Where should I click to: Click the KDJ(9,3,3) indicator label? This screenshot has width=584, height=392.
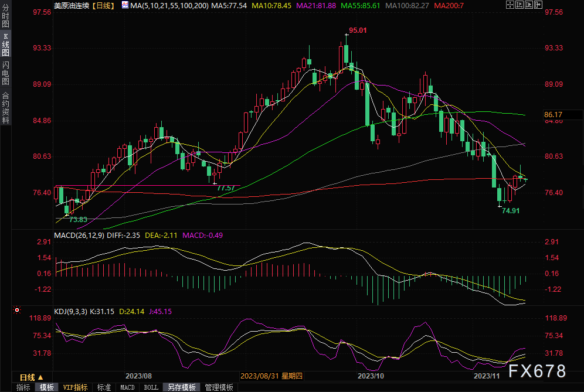(71, 312)
